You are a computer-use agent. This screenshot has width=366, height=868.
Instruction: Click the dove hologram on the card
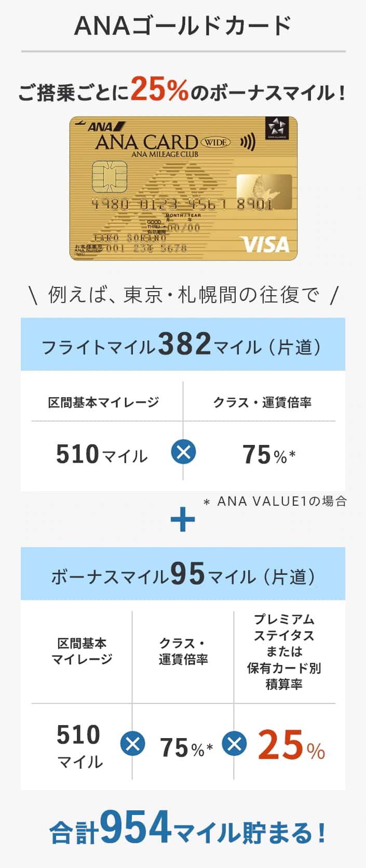point(264,191)
